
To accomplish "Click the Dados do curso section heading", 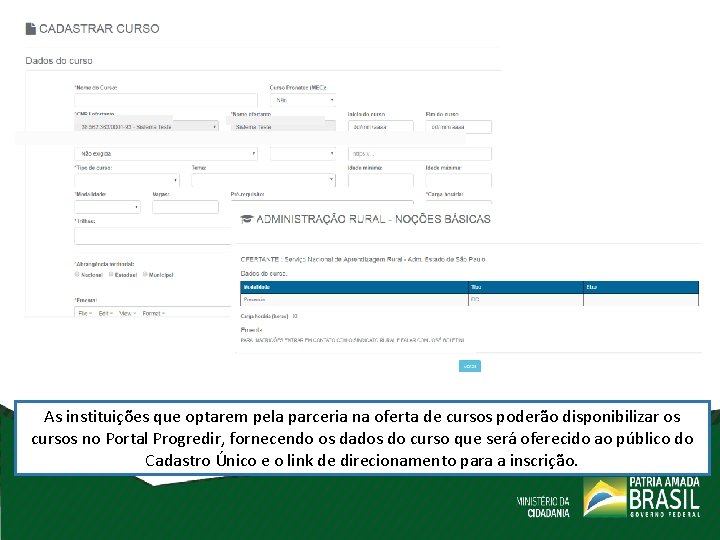I will pos(59,61).
